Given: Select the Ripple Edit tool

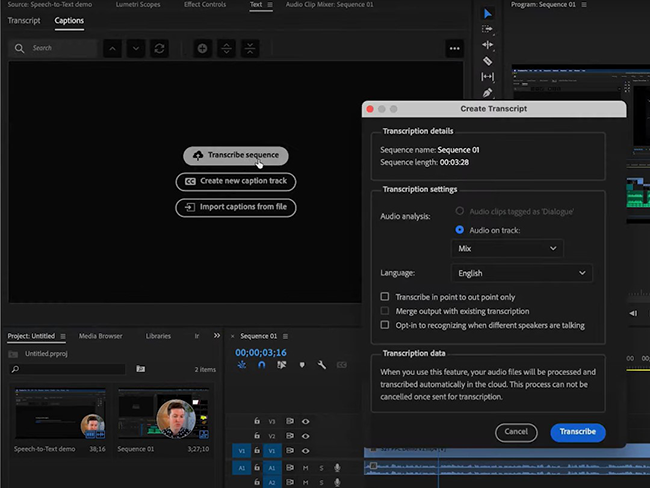Looking at the screenshot, I should click(x=488, y=44).
